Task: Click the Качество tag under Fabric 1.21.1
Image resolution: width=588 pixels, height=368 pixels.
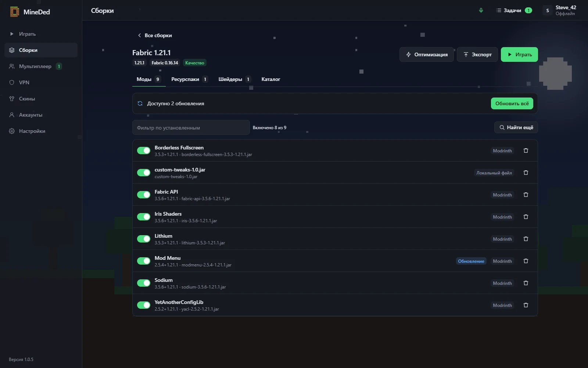Action: tap(195, 63)
